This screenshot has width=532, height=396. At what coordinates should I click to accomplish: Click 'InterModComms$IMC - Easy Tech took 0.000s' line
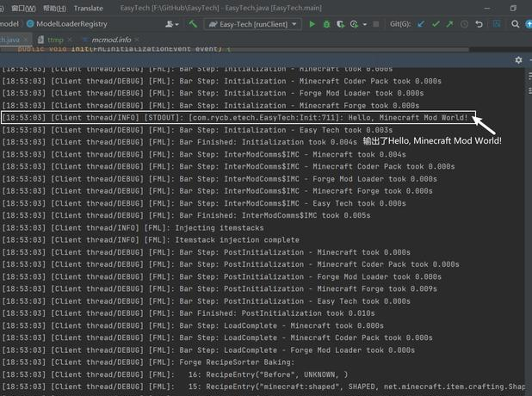pyautogui.click(x=204, y=203)
